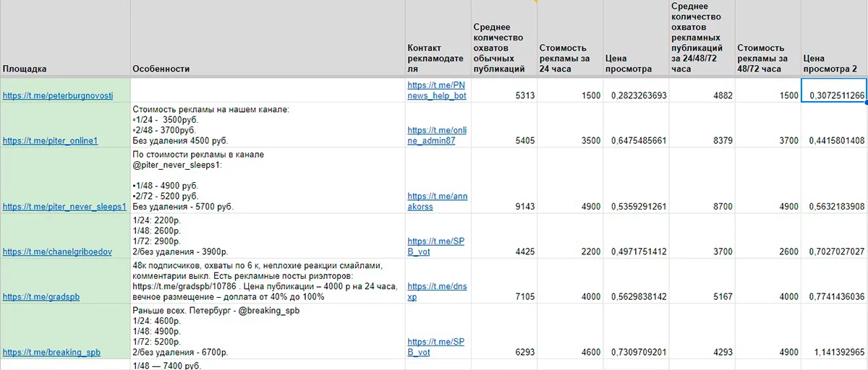Select the 'Особенности' header cell
The height and width of the screenshot is (370, 868).
point(267,38)
